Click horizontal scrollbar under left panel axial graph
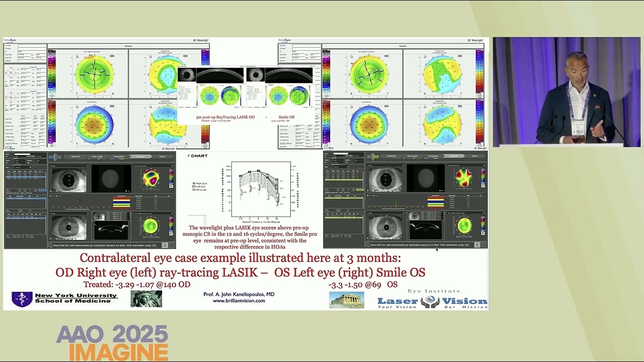Viewport: 644px width, 362px height. pyautogui.click(x=77, y=209)
